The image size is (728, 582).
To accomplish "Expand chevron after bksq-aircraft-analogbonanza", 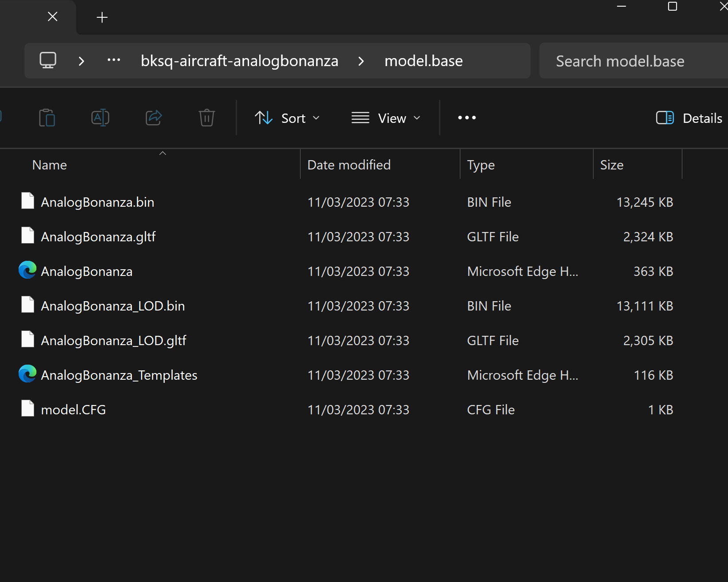I will pyautogui.click(x=361, y=61).
